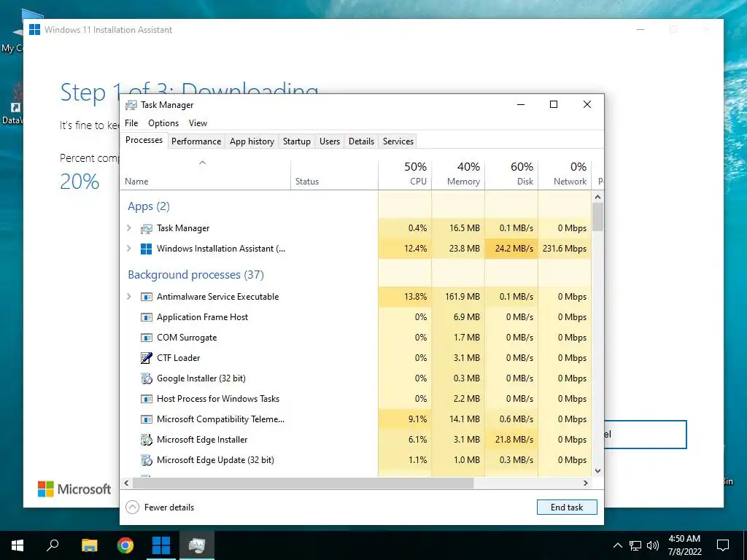Open the Options menu
The height and width of the screenshot is (560, 747).
click(x=163, y=123)
